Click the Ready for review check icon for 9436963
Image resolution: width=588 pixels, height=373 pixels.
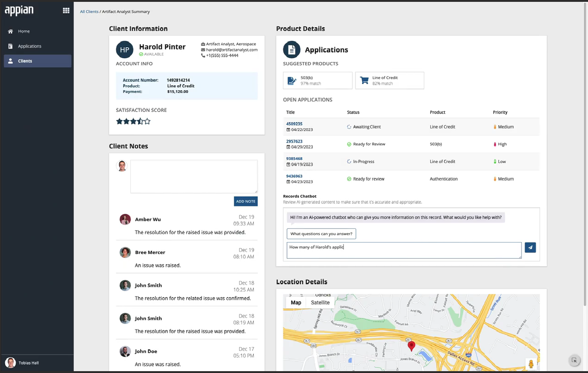point(349,179)
